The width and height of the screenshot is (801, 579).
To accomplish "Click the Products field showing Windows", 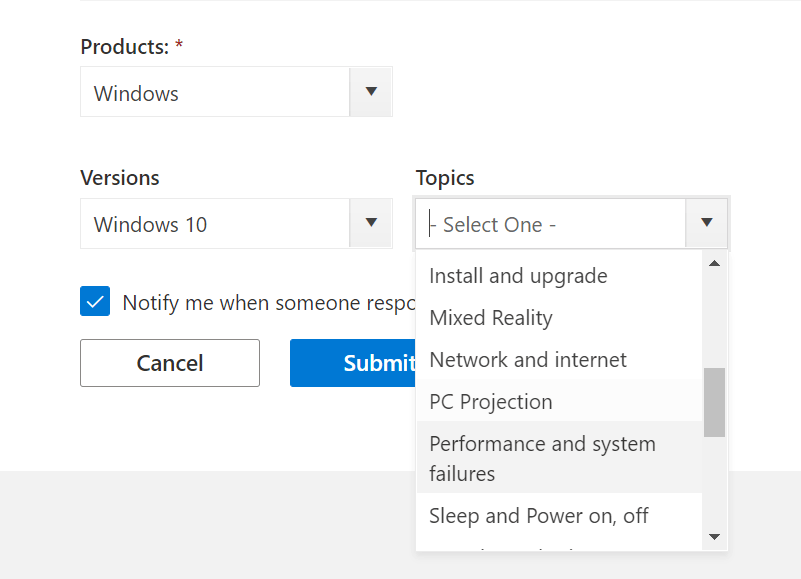I will (x=215, y=92).
